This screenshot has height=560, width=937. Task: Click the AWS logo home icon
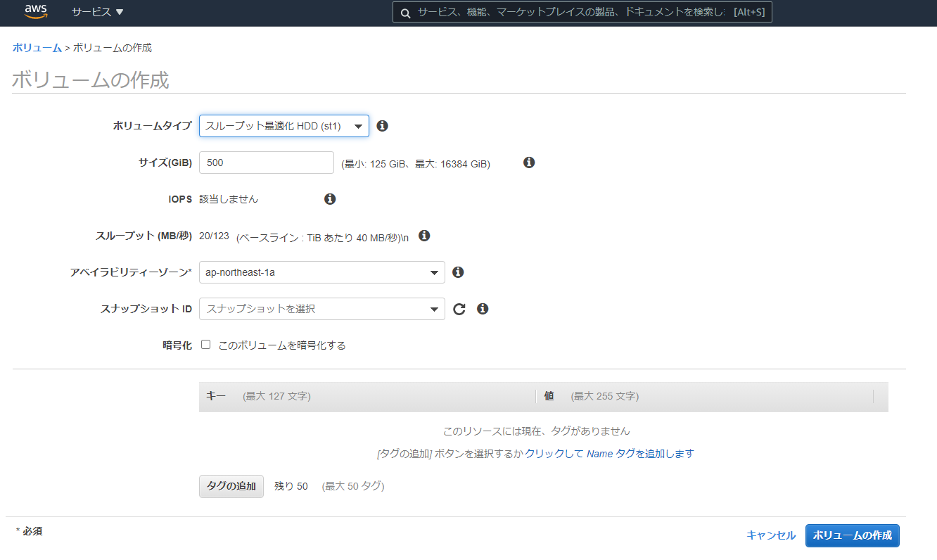point(35,12)
